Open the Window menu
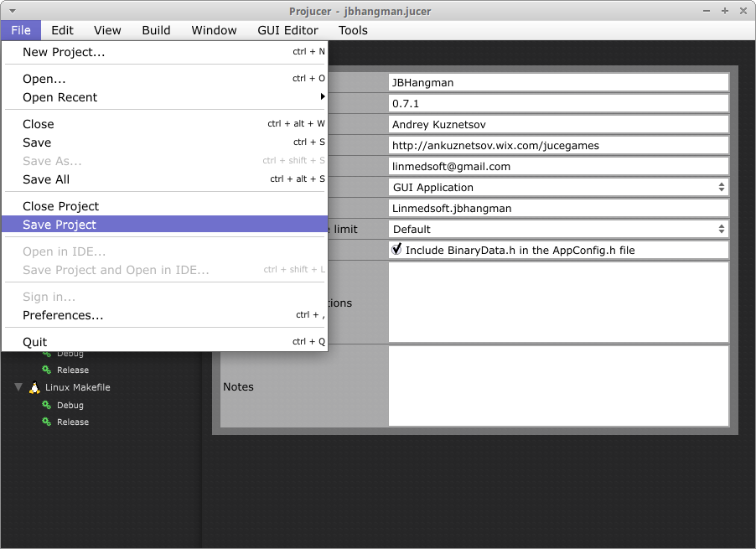 [214, 30]
